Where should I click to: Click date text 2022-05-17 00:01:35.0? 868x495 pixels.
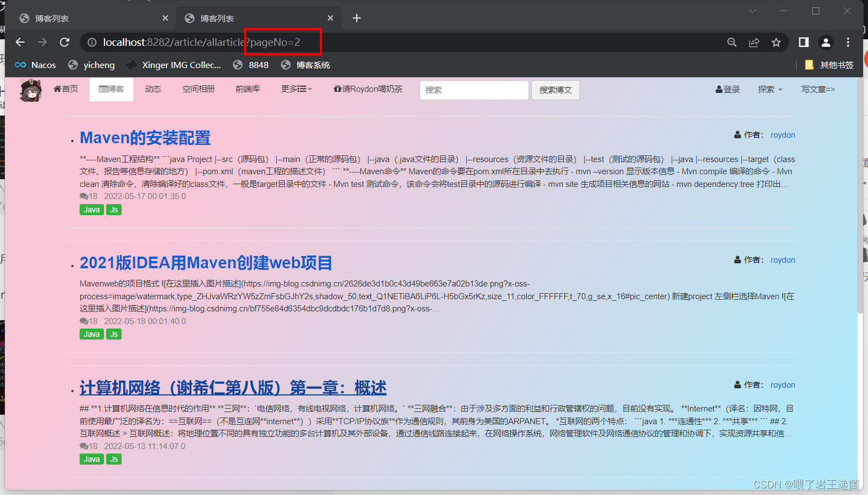145,196
